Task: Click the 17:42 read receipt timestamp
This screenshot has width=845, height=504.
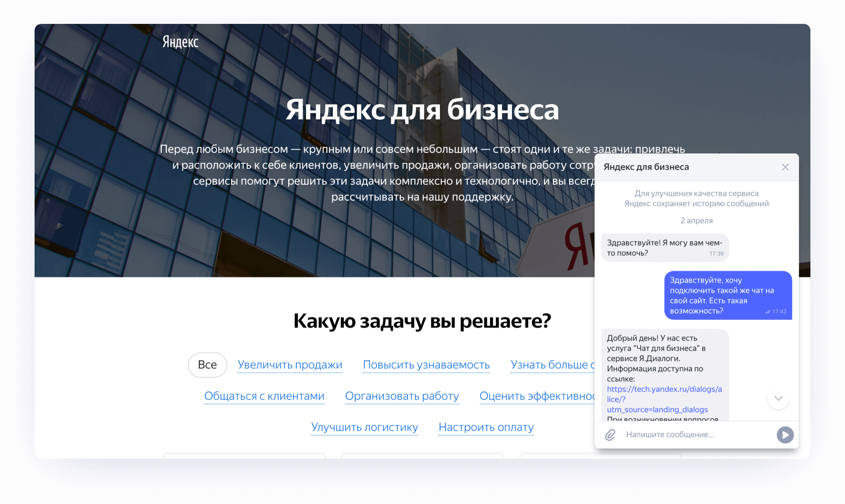Action: (776, 312)
